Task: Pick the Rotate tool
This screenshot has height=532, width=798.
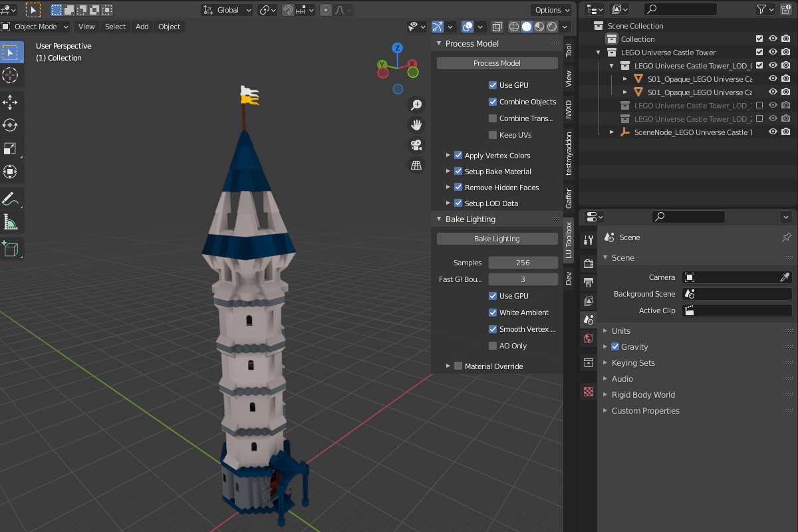Action: pyautogui.click(x=11, y=125)
